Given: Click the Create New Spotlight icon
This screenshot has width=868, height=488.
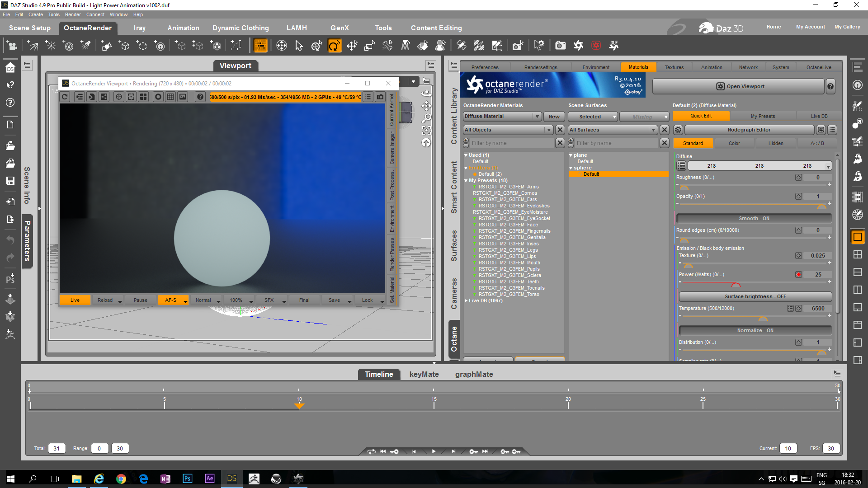Looking at the screenshot, I should [x=85, y=46].
